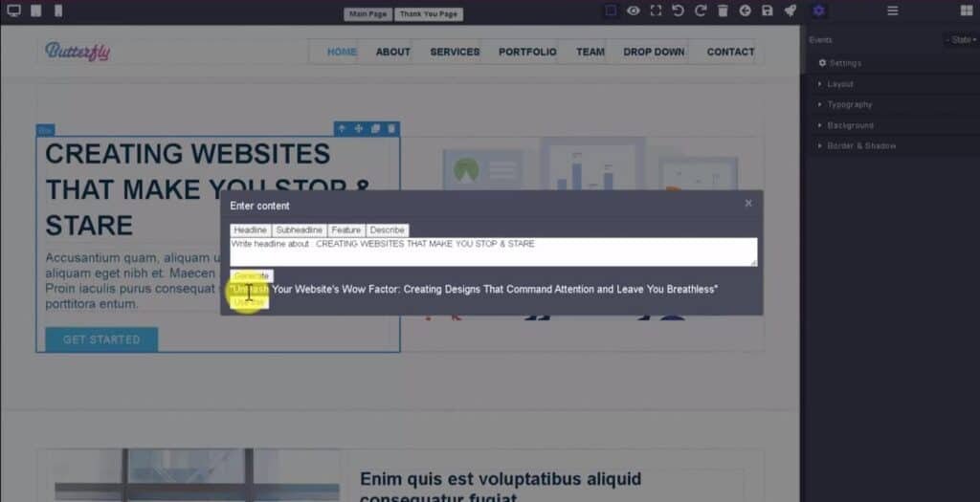Click the GET STARTED button

(101, 339)
